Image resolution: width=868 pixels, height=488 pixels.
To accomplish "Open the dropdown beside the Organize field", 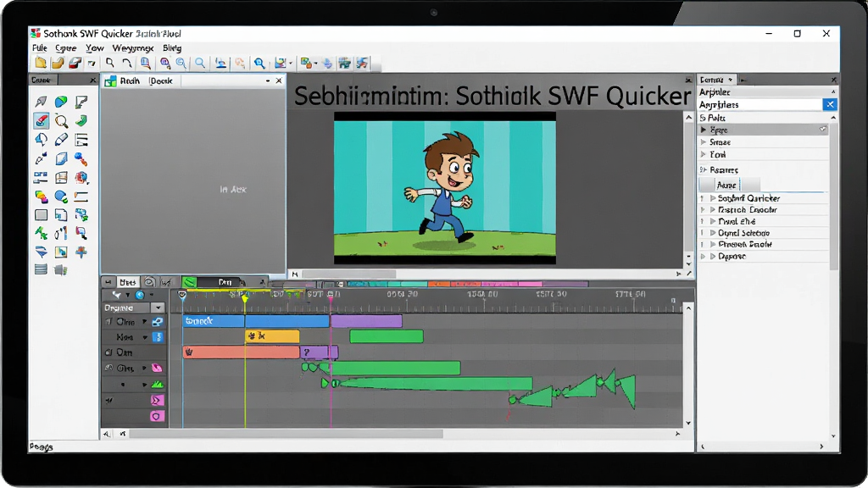I will [x=159, y=308].
